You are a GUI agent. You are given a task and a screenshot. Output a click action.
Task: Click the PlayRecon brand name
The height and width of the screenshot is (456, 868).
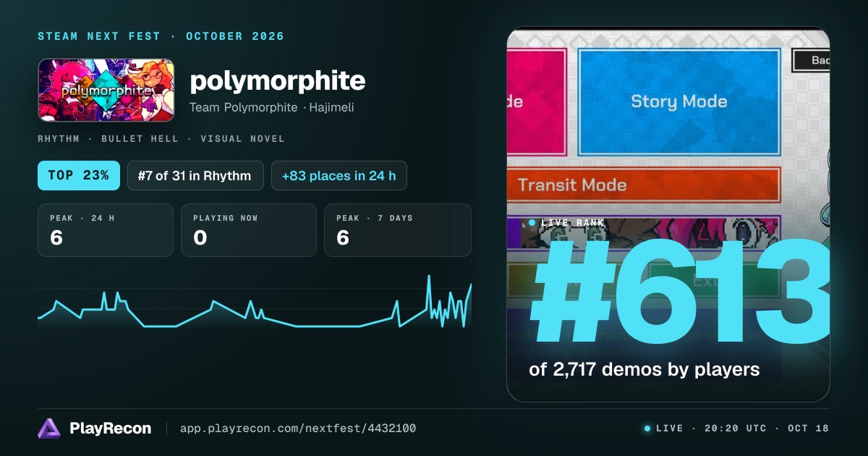pos(111,428)
